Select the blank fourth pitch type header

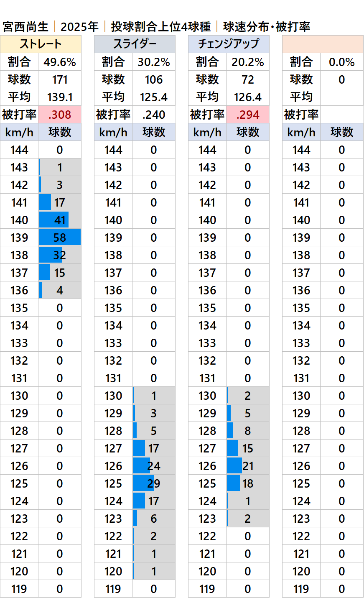[x=323, y=44]
